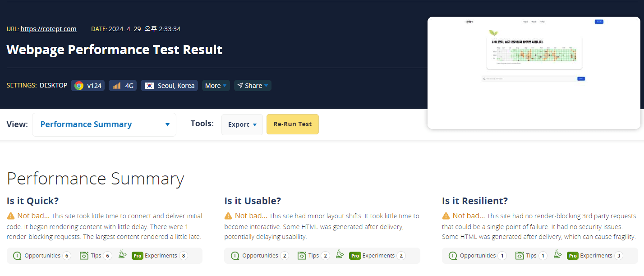Open the Share dropdown menu
Image resolution: width=644 pixels, height=276 pixels.
click(253, 86)
